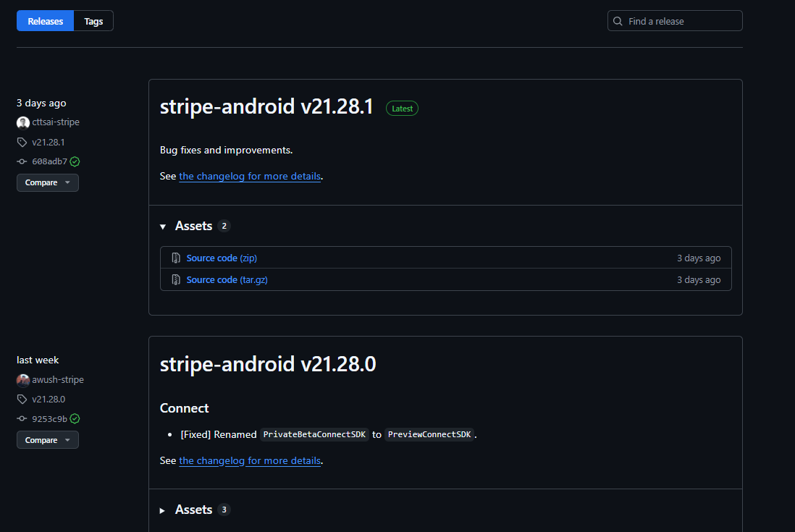Click the tag icon beside v21.28.0
The image size is (795, 532).
(x=22, y=399)
